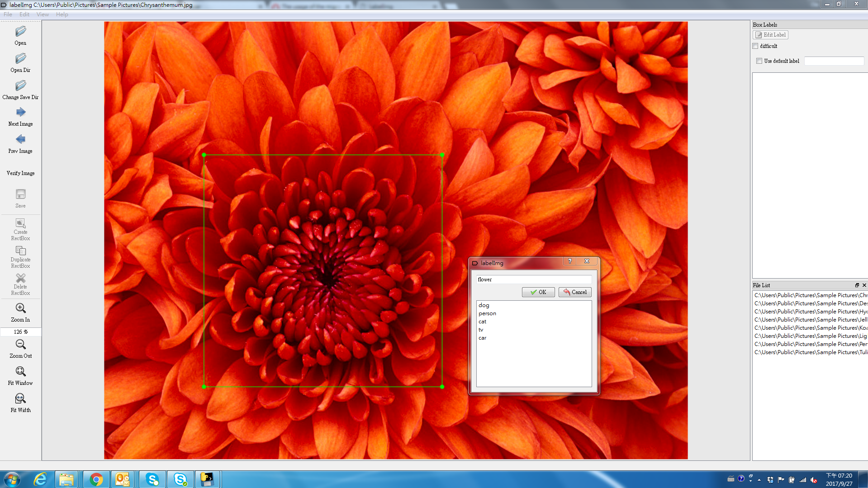The image size is (868, 488).
Task: Cancel the label dialog
Action: point(575,292)
